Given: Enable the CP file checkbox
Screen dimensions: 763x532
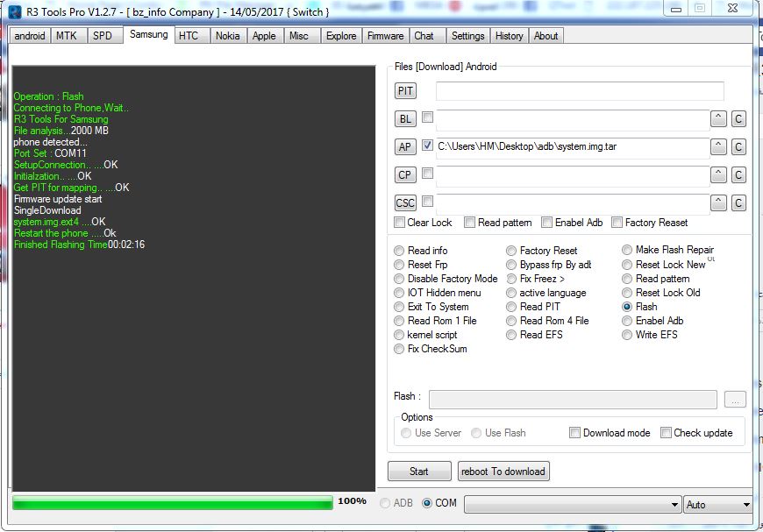Looking at the screenshot, I should (427, 174).
